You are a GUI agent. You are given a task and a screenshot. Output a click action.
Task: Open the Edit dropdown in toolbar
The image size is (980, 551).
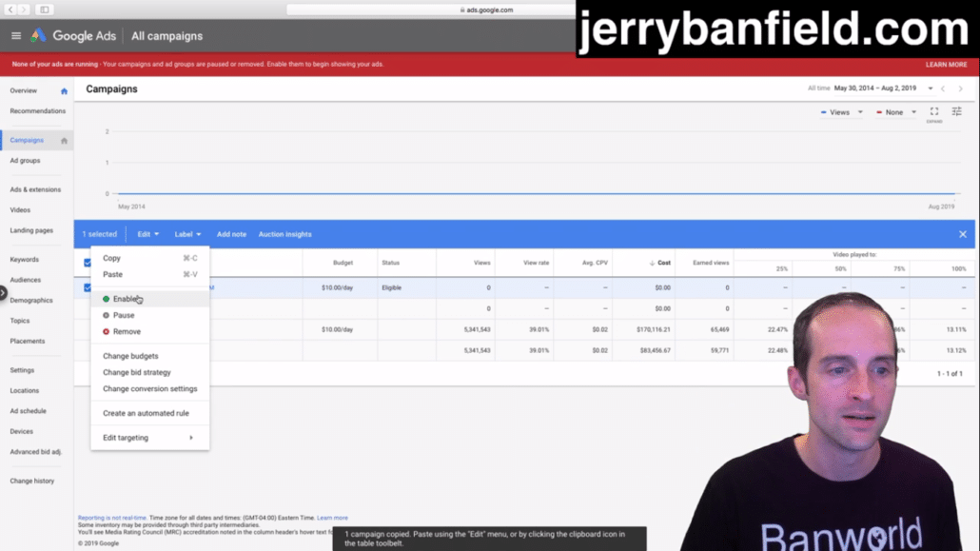tap(148, 234)
